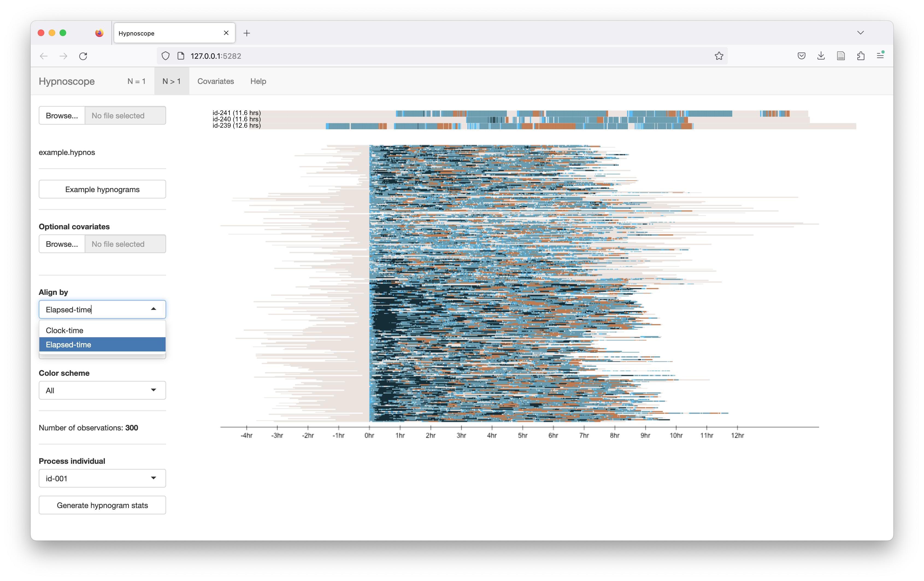Click the Save to Pocket icon
924x581 pixels.
tap(801, 56)
